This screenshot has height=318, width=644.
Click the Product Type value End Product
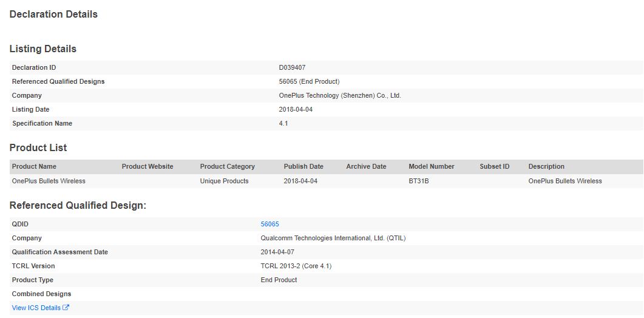tap(279, 280)
